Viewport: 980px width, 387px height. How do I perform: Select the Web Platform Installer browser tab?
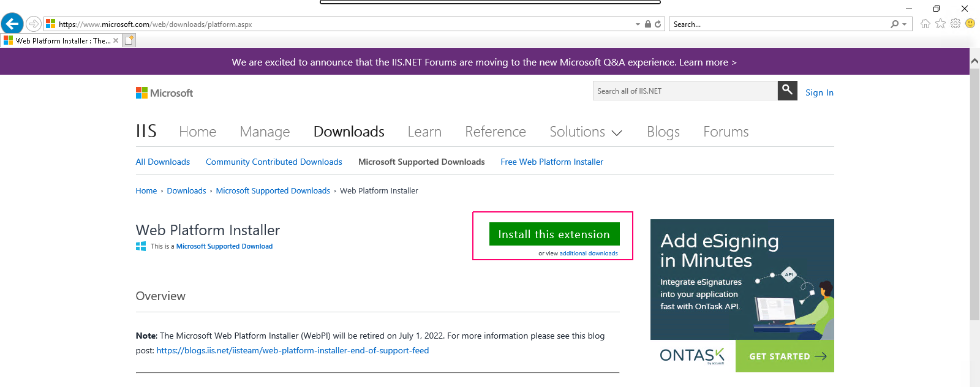[x=61, y=40]
